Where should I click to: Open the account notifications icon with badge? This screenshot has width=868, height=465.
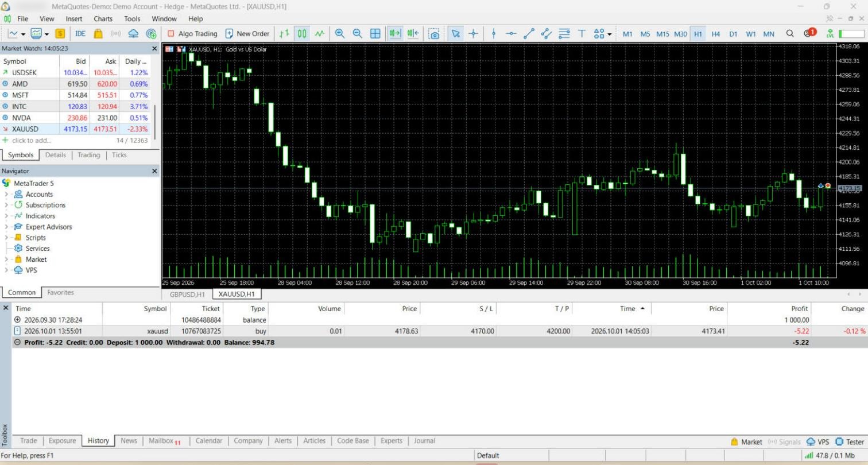[809, 33]
